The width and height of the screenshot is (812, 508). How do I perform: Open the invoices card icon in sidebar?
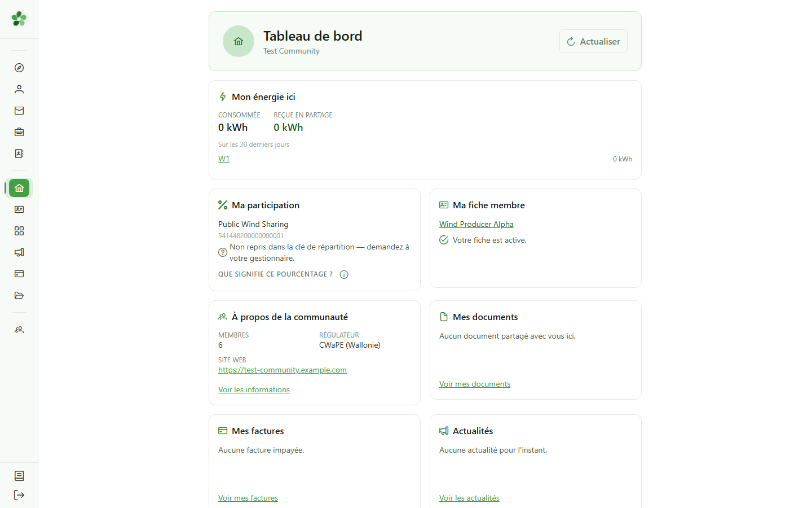click(x=19, y=274)
